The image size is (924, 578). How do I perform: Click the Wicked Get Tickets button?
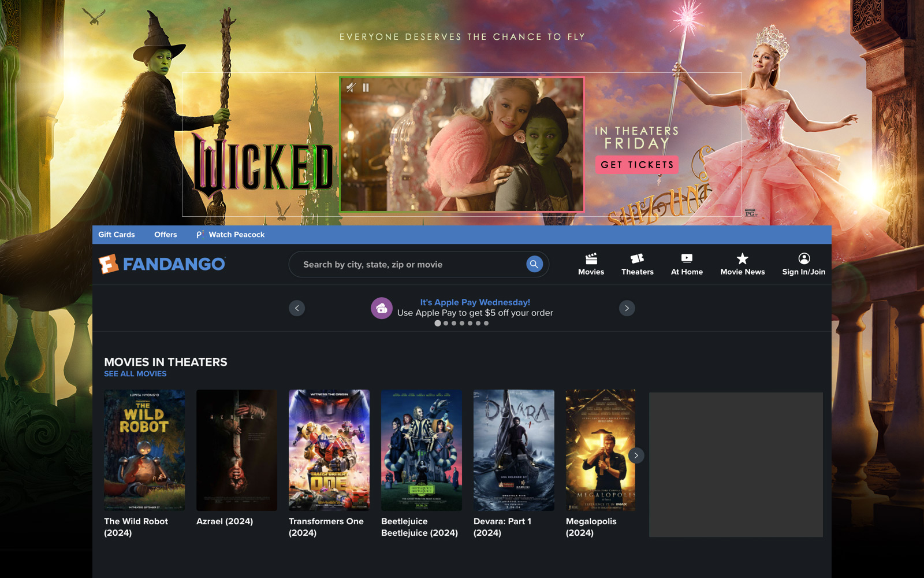pyautogui.click(x=637, y=165)
